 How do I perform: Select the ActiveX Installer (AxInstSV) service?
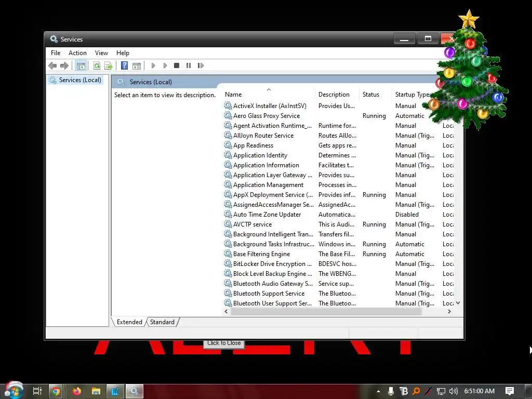tap(339, 106)
